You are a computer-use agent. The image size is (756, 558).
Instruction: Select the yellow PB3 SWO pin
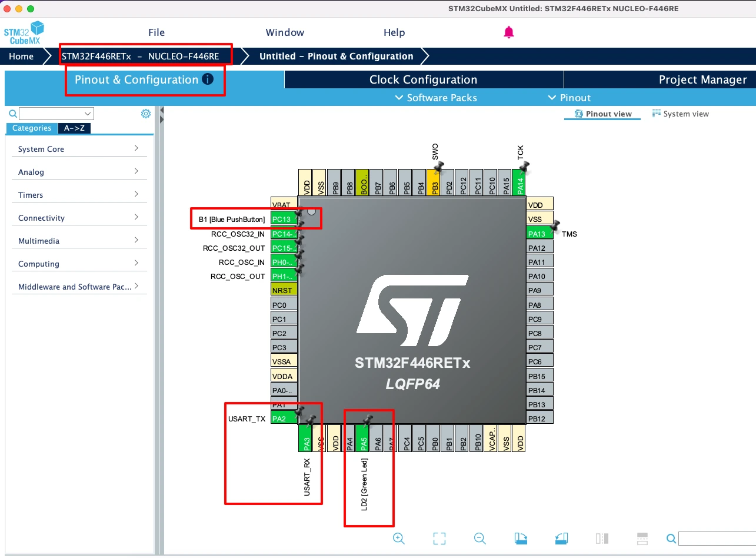point(435,182)
